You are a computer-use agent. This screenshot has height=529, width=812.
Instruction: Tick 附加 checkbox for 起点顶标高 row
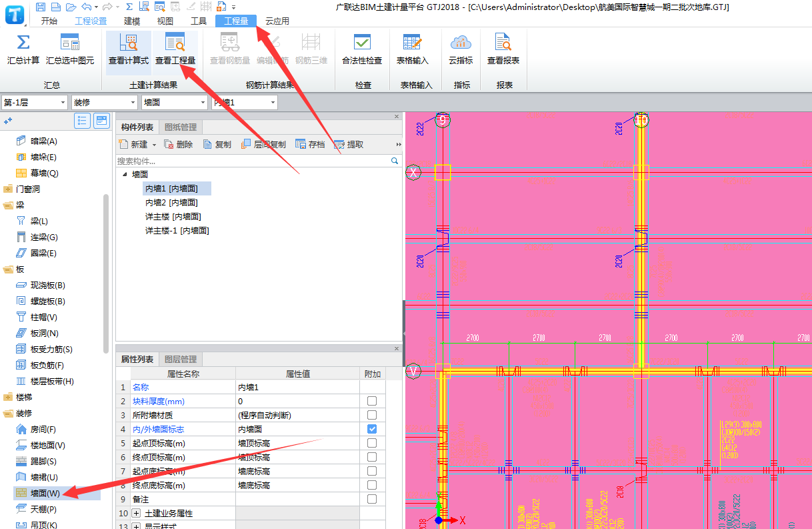coord(372,443)
